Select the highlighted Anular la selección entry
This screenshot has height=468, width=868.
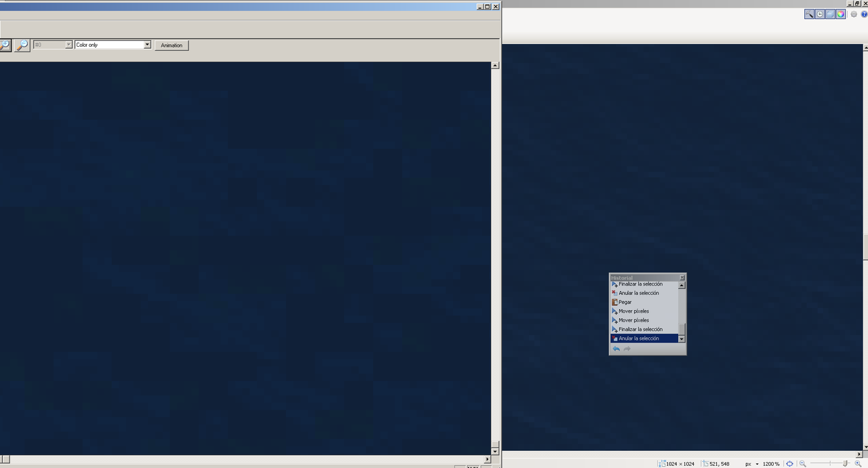644,338
